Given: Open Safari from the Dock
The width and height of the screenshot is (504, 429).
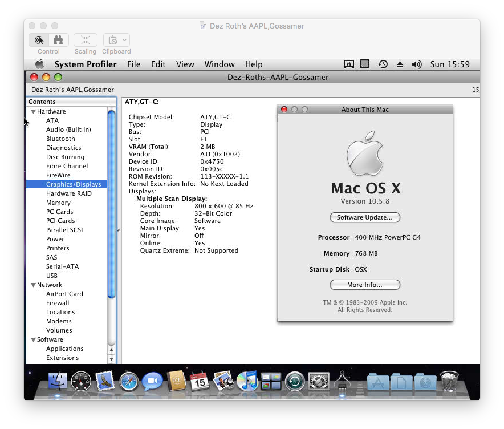Looking at the screenshot, I should coord(129,381).
